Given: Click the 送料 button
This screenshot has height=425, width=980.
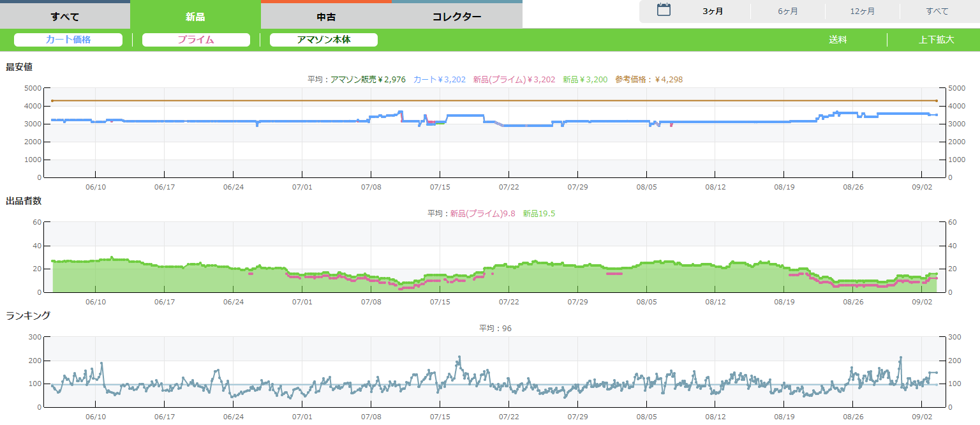Looking at the screenshot, I should 838,40.
